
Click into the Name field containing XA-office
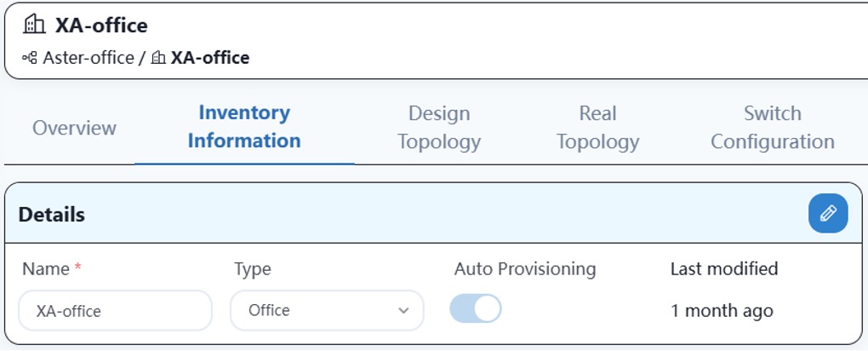(x=115, y=310)
